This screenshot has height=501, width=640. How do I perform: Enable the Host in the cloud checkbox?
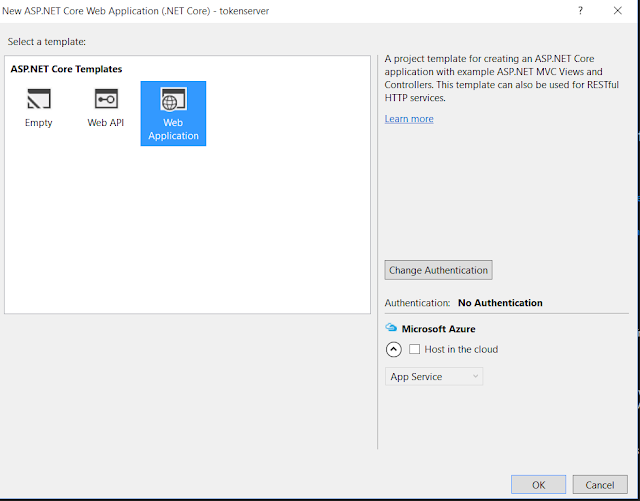click(x=414, y=349)
